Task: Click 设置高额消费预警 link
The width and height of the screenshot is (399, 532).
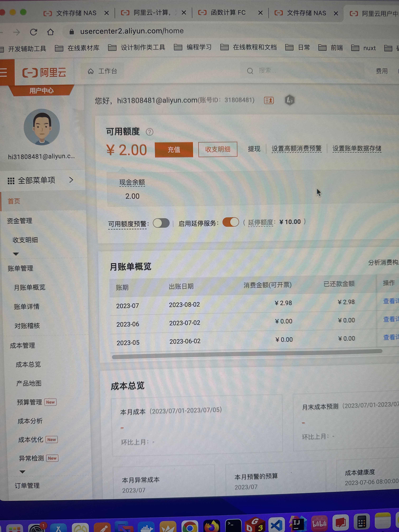Action: click(x=296, y=149)
